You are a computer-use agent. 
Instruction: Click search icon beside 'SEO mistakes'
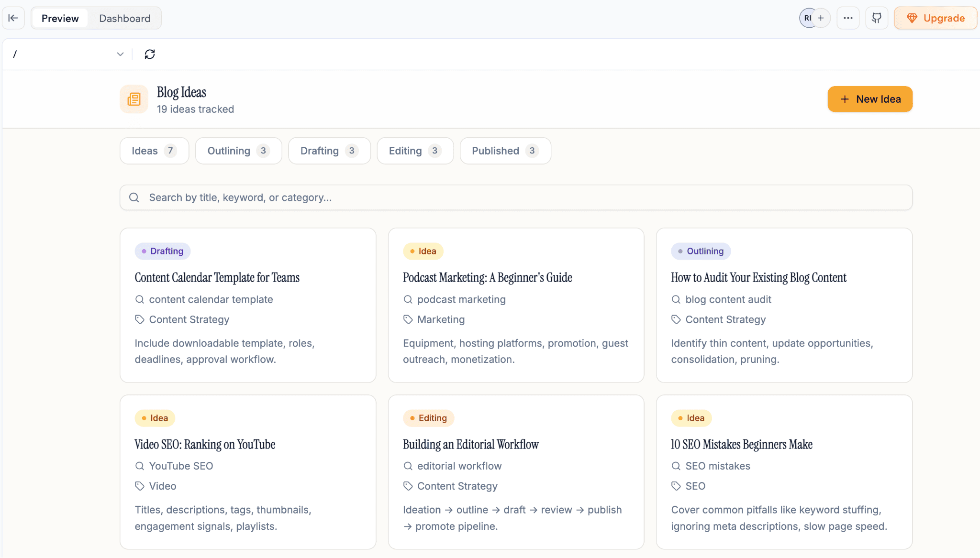pos(676,466)
